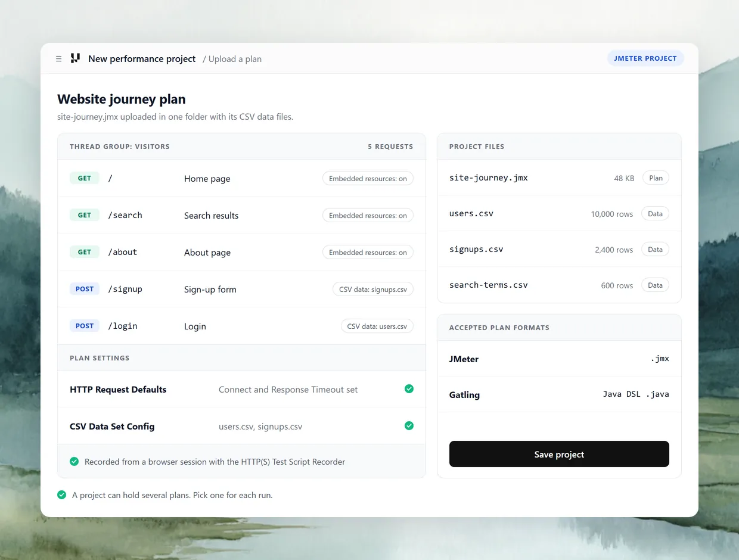
Task: Click the POST badge on the /login row
Action: [85, 326]
